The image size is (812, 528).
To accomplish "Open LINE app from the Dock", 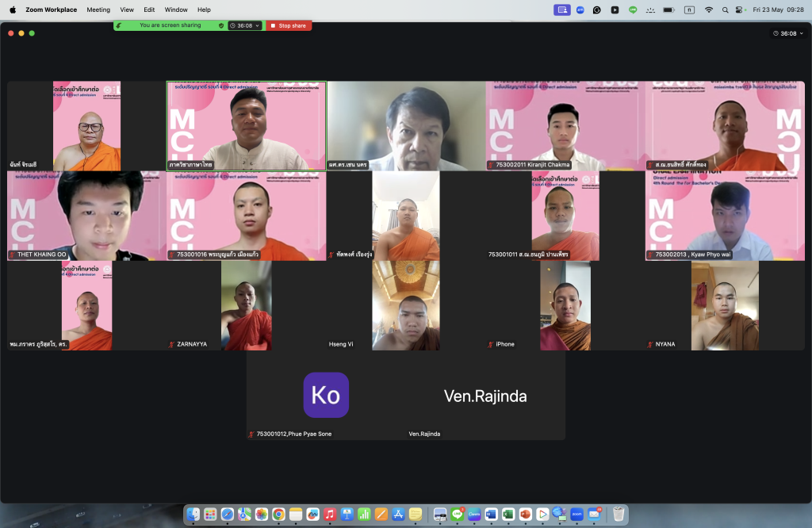I will pos(458,514).
